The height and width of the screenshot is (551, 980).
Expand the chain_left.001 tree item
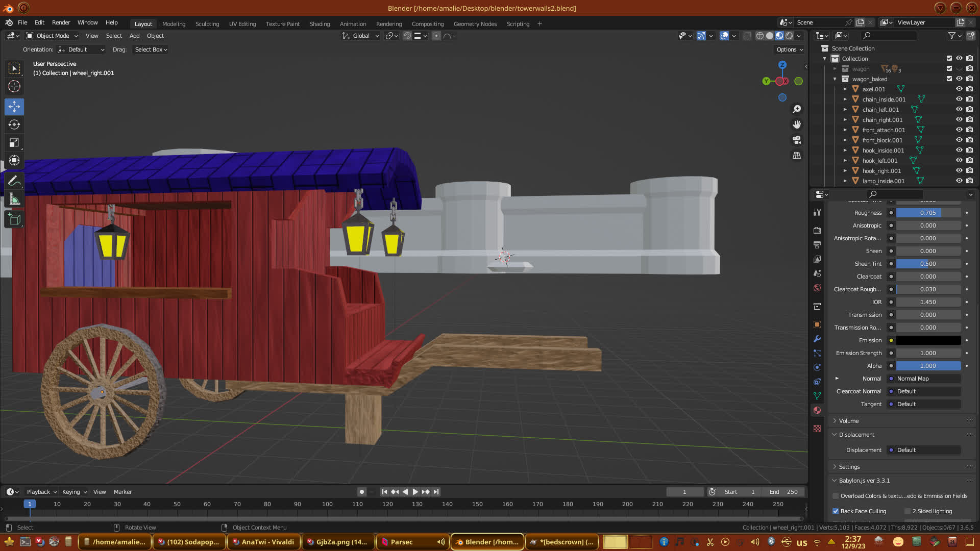(x=845, y=110)
